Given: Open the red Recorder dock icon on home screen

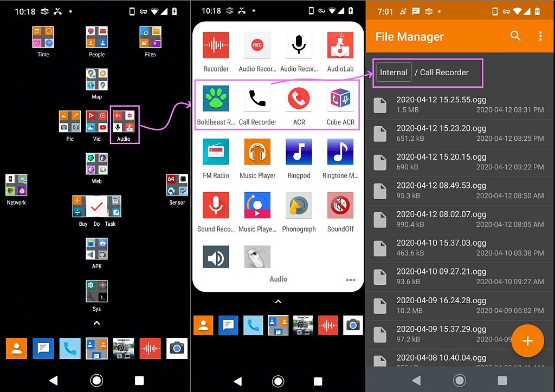Looking at the screenshot, I should pos(150,349).
